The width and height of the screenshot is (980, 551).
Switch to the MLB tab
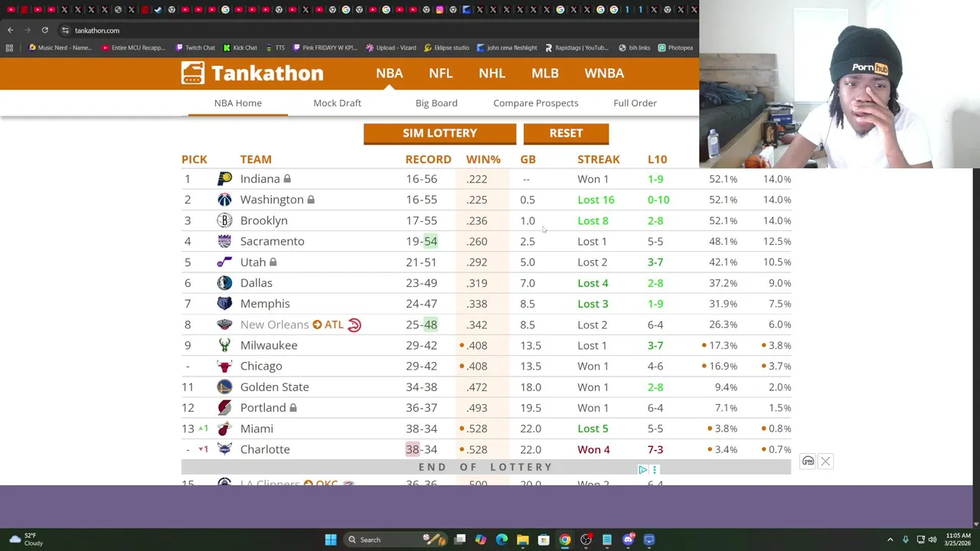(x=545, y=73)
